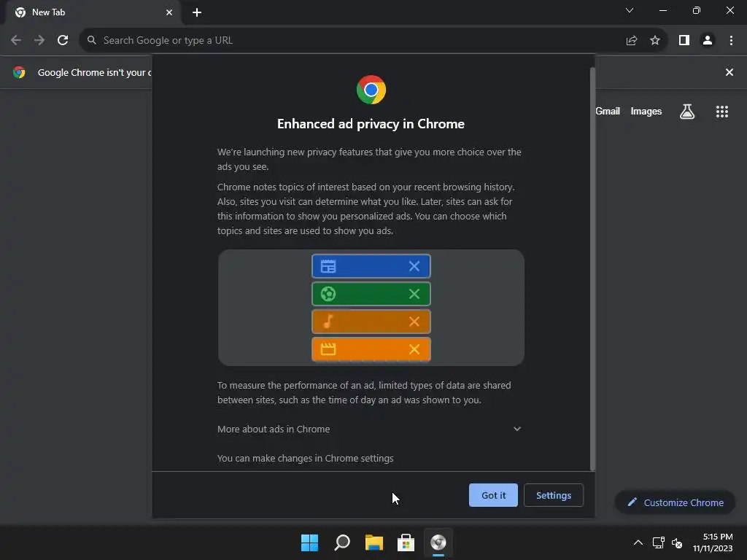Click Chrome icon in notification bar
The width and height of the screenshot is (747, 560).
point(19,72)
